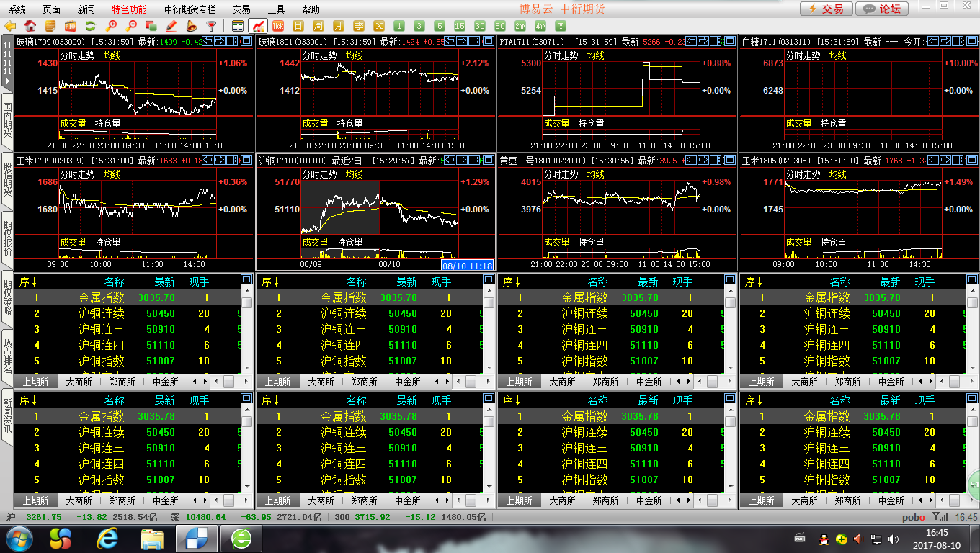Click the funnel filter toolbar icon
The width and height of the screenshot is (980, 553).
211,26
